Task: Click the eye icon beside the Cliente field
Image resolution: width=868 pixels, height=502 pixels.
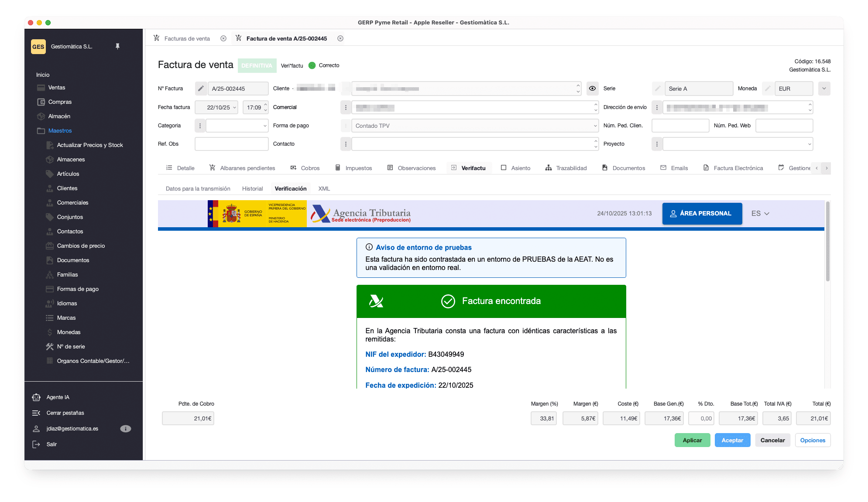Action: [592, 89]
